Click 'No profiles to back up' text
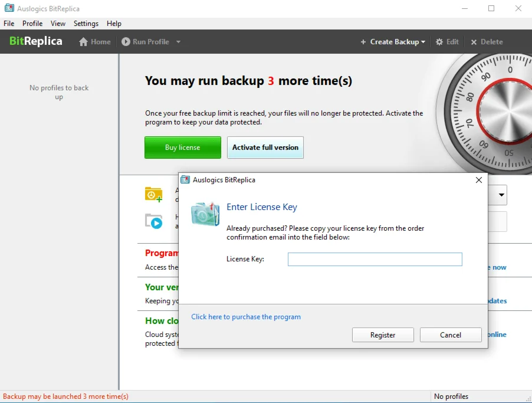This screenshot has height=403, width=532. [59, 92]
